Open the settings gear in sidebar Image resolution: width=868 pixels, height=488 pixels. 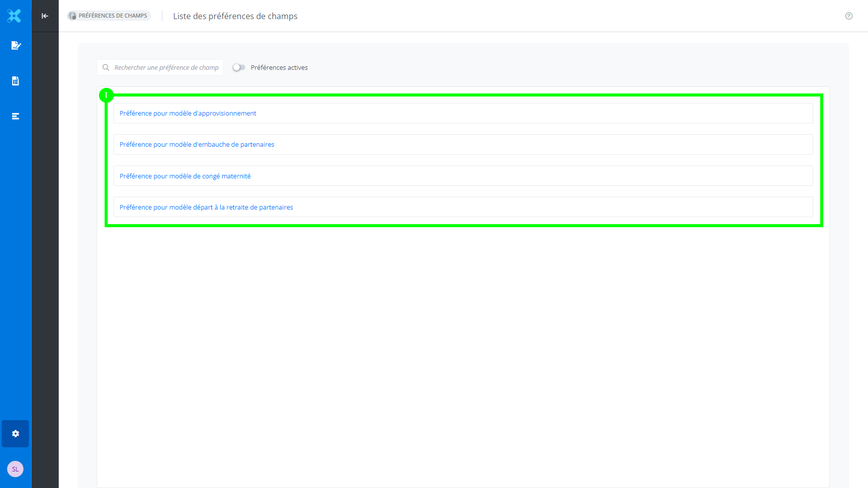tap(16, 434)
